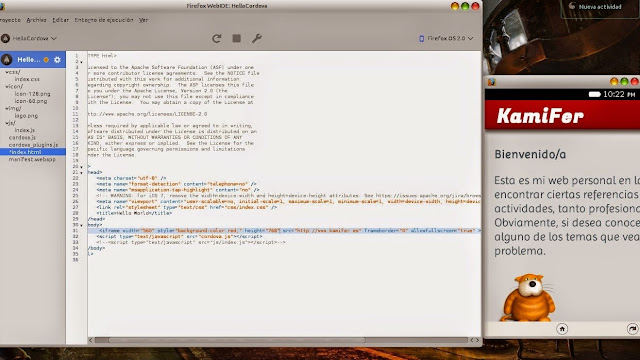Open the Entorno de ejecución menu
Viewport: 640px width, 360px height.
(x=104, y=20)
